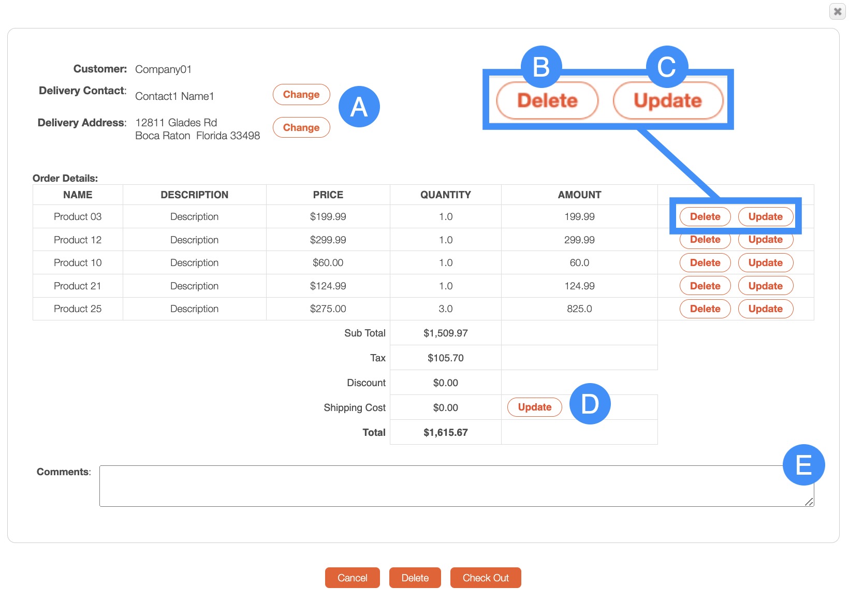Image resolution: width=849 pixels, height=616 pixels.
Task: Close the order dialog with X icon
Action: (x=837, y=11)
